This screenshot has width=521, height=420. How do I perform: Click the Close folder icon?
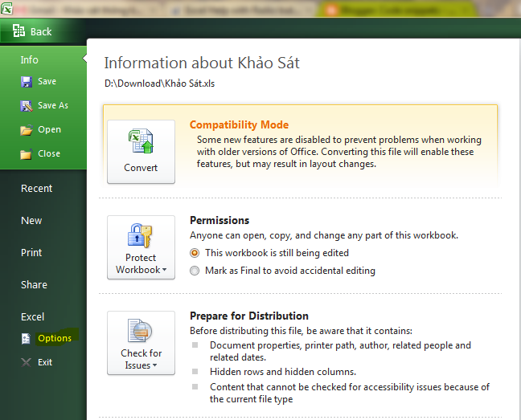[x=27, y=154]
